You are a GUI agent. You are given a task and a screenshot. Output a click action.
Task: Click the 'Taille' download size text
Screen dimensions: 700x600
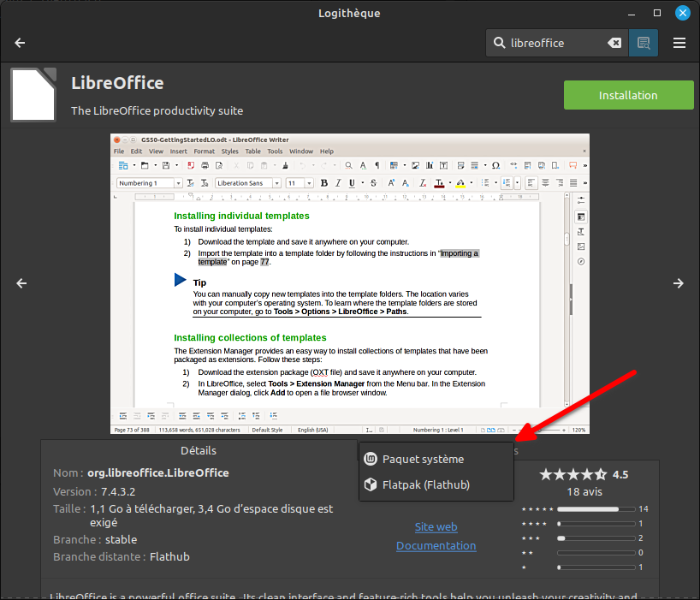tap(211, 515)
